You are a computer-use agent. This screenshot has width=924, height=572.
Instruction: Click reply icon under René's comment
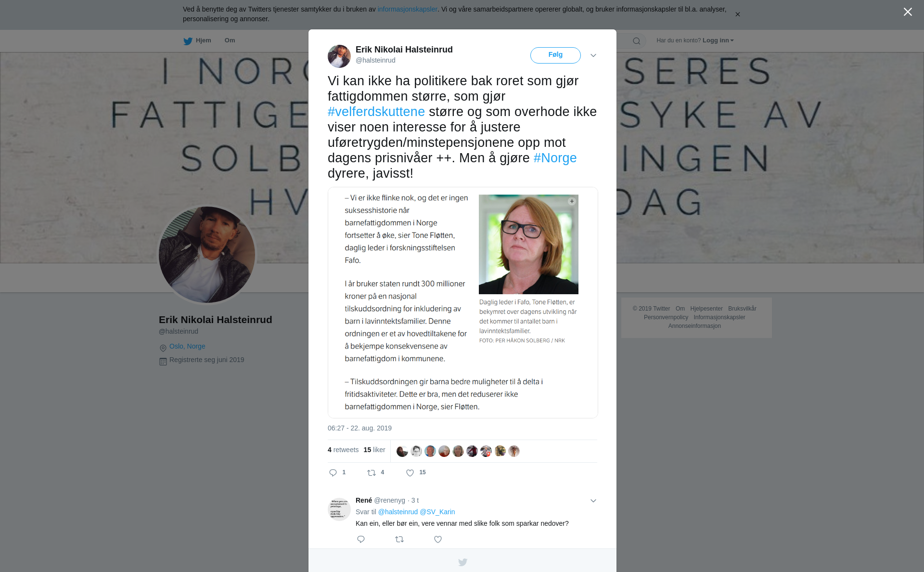[361, 539]
